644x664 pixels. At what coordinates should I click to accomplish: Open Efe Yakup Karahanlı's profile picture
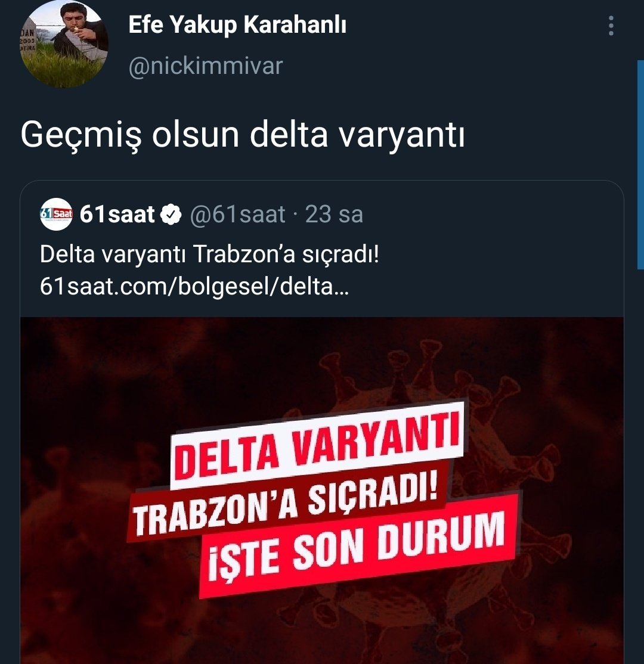pos(64,44)
